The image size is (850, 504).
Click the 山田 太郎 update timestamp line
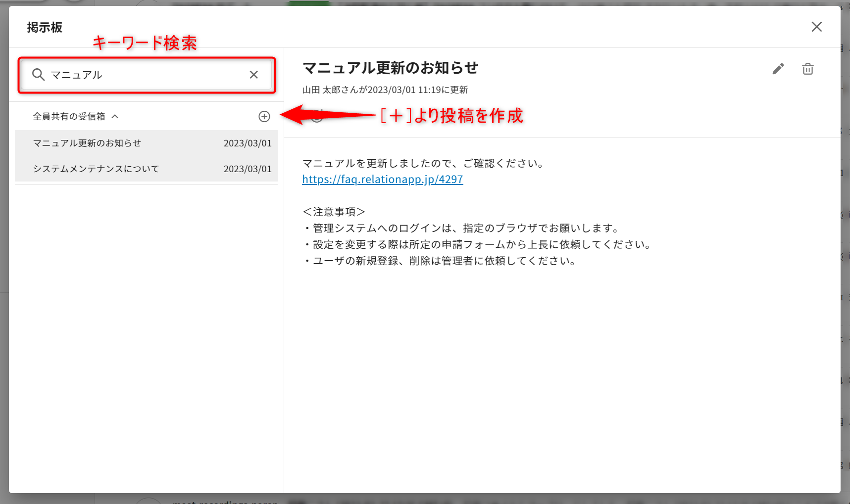[x=385, y=90]
